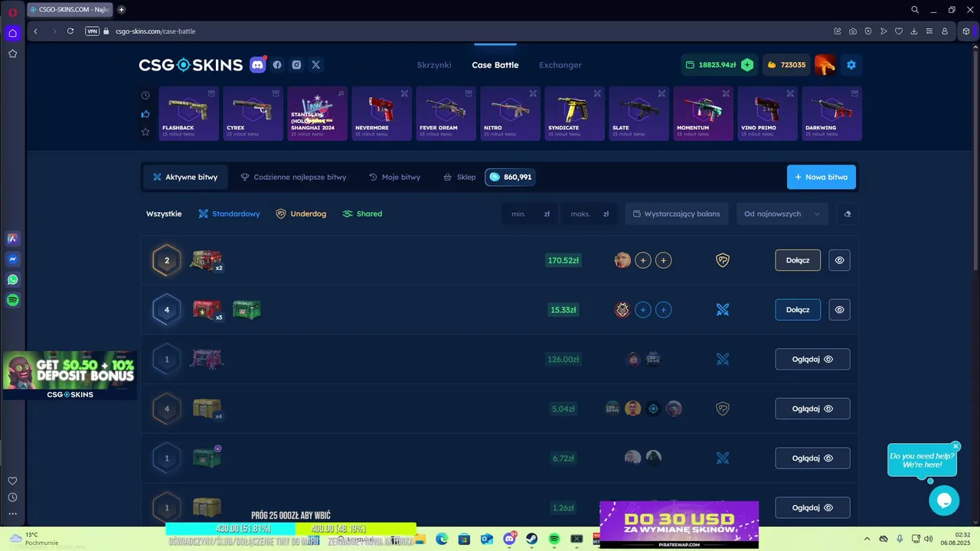Viewport: 980px width, 551px height.
Task: Preview the 15.33zł battle with eye icon
Action: (x=839, y=310)
